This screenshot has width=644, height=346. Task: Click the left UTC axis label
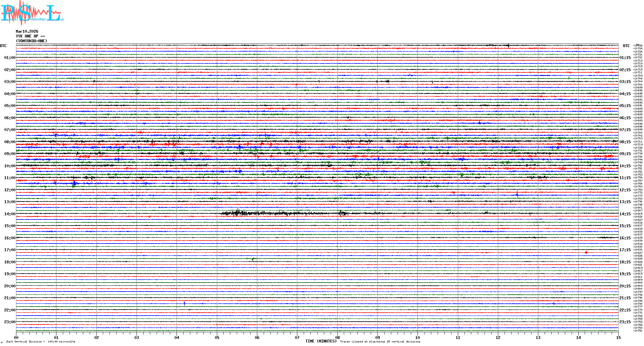click(x=3, y=46)
